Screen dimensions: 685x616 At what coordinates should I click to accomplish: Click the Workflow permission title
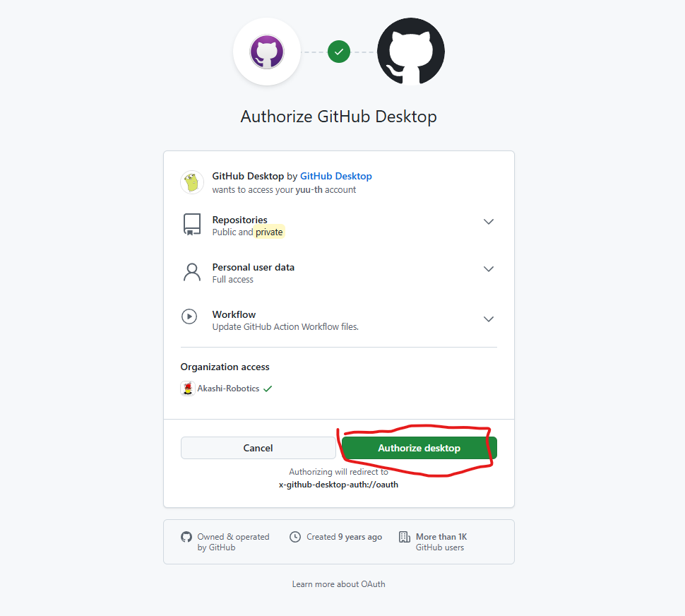(234, 314)
